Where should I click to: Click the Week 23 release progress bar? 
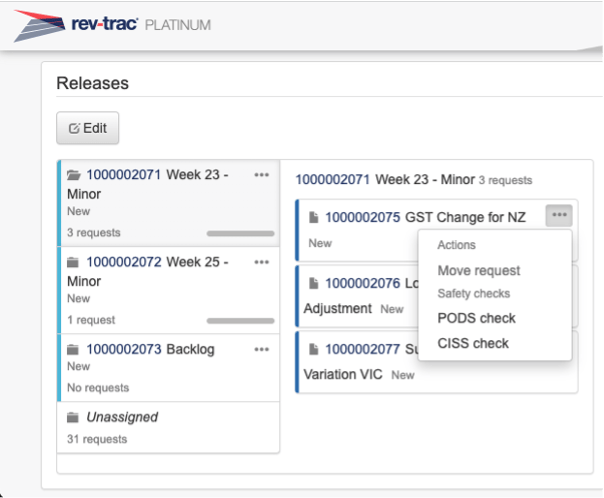point(240,234)
